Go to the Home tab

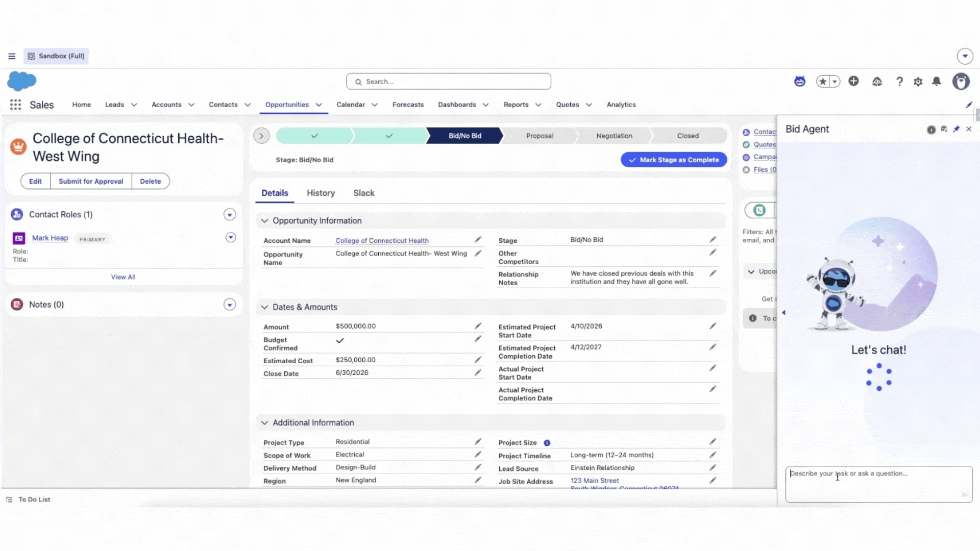tap(81, 105)
